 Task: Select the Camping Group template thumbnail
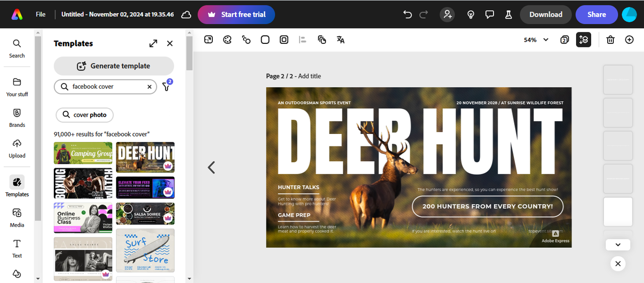point(83,153)
